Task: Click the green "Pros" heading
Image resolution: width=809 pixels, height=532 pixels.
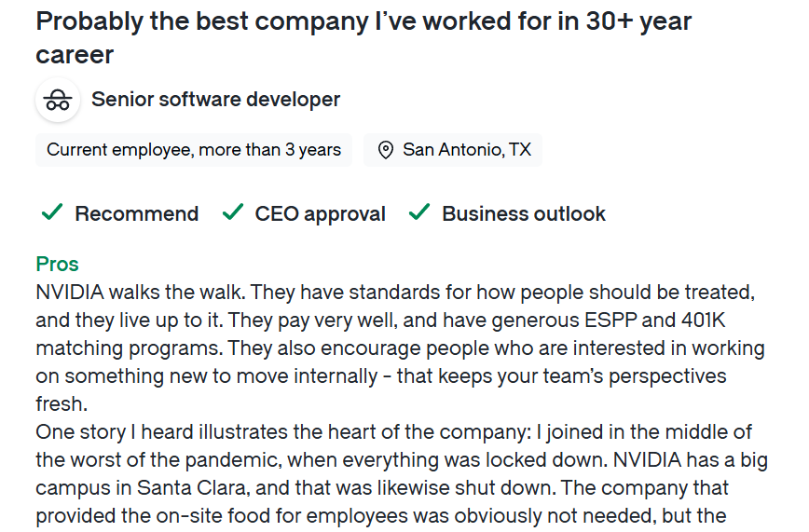Action: pyautogui.click(x=57, y=264)
